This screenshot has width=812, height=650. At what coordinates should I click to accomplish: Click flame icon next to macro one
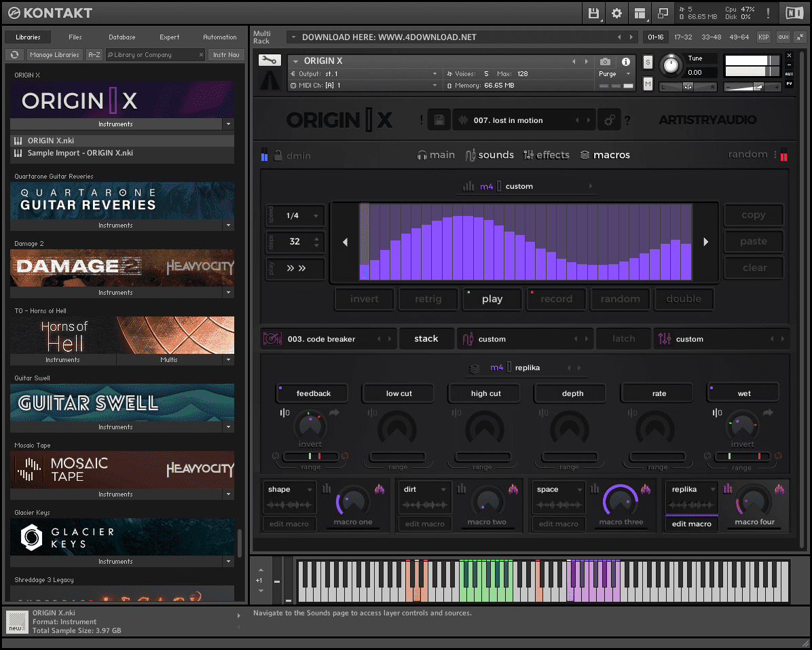380,489
